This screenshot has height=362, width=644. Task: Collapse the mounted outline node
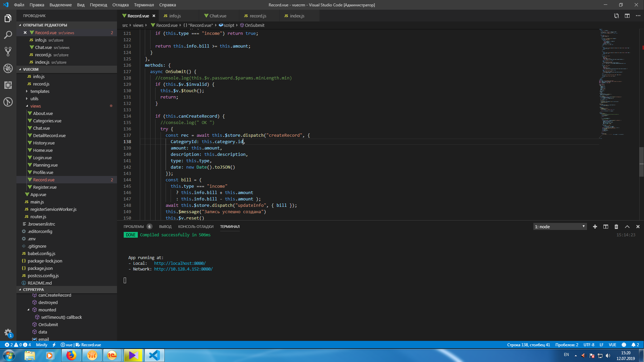point(28,310)
